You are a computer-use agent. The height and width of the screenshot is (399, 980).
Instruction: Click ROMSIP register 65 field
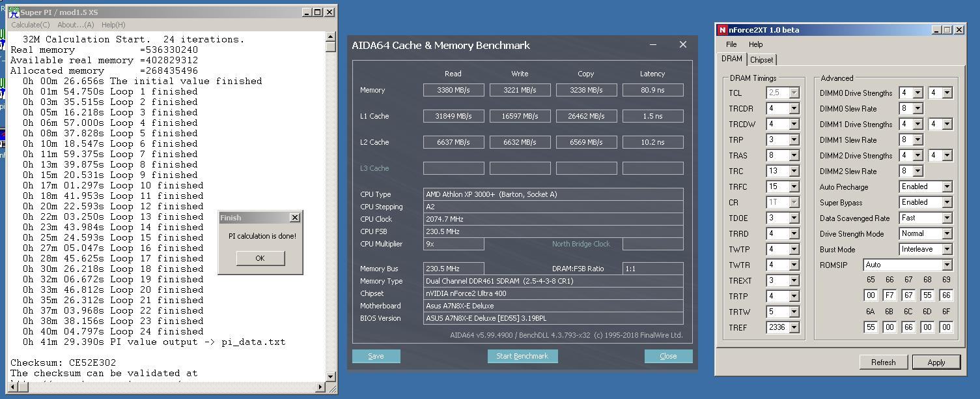871,295
